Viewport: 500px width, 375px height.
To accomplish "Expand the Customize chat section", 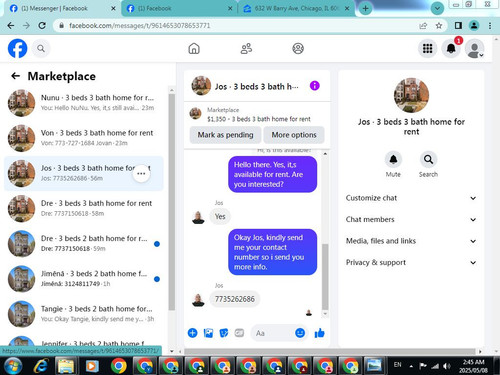I will click(411, 198).
